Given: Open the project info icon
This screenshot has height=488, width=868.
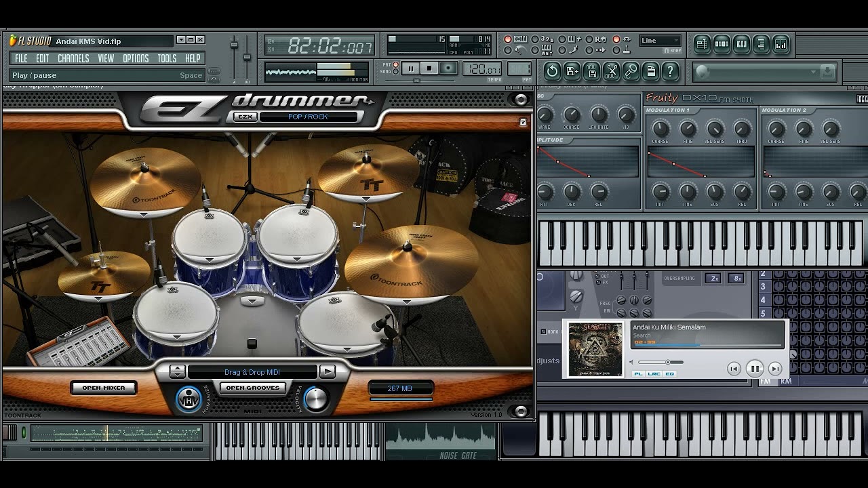Looking at the screenshot, I should (x=650, y=70).
